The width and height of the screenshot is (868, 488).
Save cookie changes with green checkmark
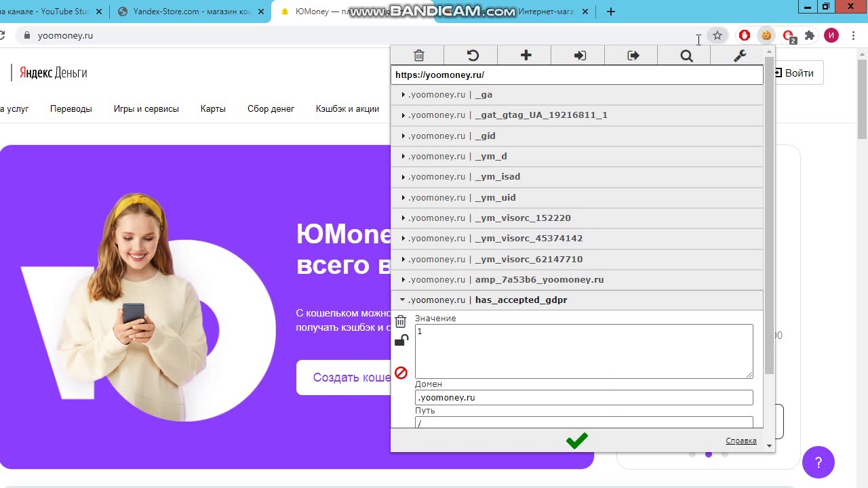[576, 441]
